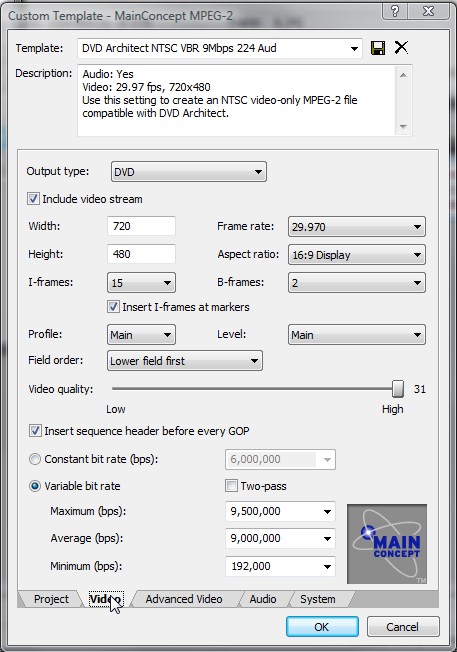Open the Output type dropdown
Screen dimensions: 457x652
pyautogui.click(x=188, y=172)
